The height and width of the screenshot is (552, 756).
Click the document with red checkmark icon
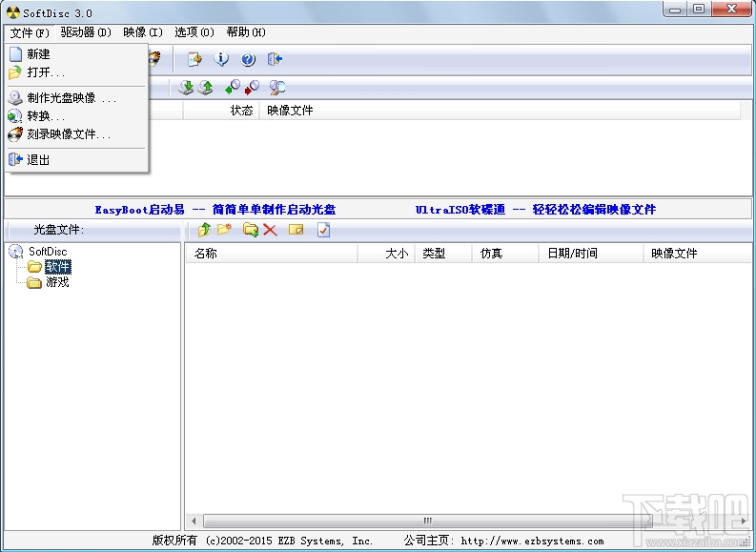coord(323,230)
